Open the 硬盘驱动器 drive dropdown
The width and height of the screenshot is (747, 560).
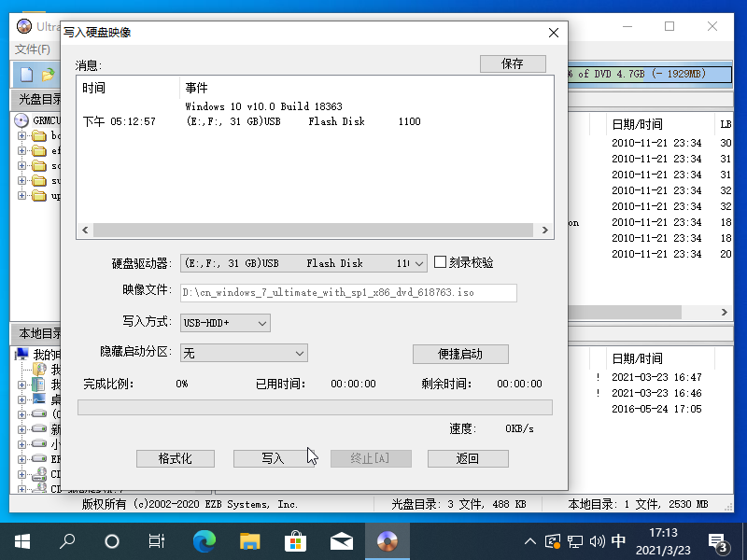click(x=418, y=263)
